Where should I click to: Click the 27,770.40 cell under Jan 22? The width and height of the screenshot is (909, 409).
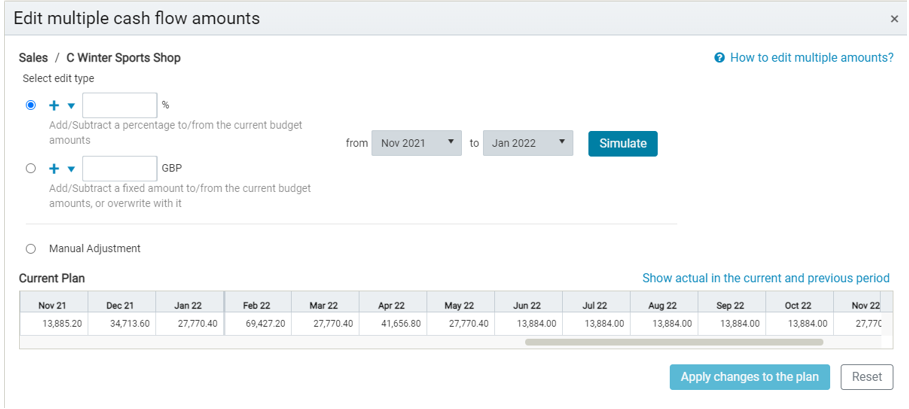(x=189, y=324)
